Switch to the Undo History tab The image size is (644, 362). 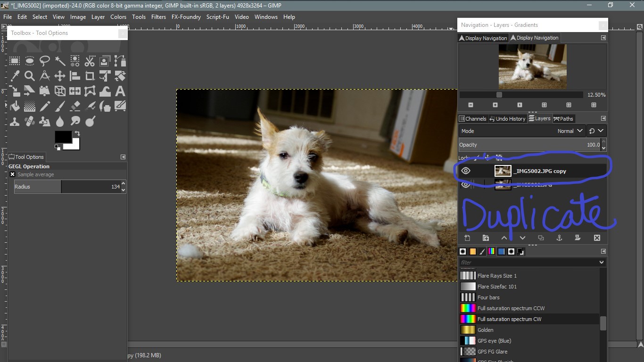click(x=507, y=119)
